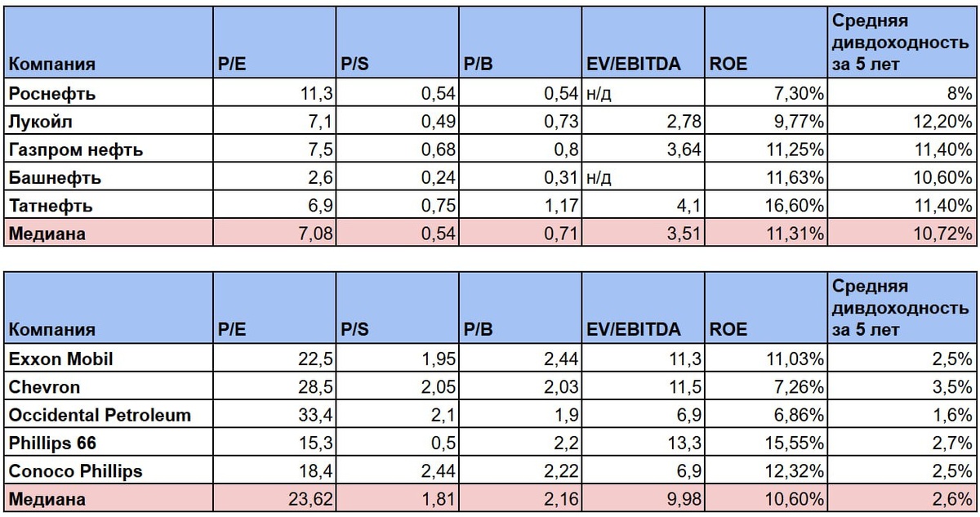
Task: Click bottom table ROE header cell
Action: tap(766, 309)
